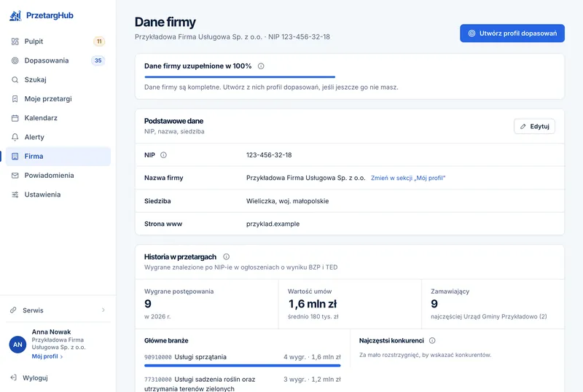583x392 pixels.
Task: Click the Siedziba value Wieliczka, woj. małopolskie
Action: click(287, 201)
